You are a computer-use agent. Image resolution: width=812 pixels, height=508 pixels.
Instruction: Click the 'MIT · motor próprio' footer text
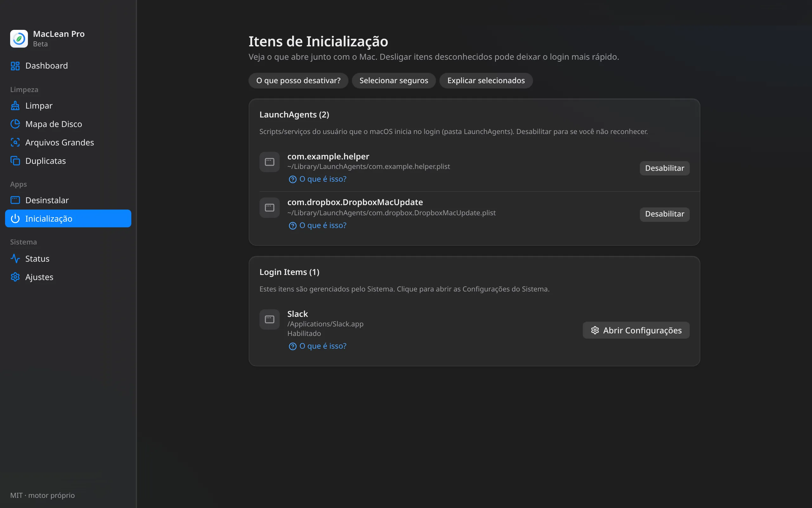42,496
